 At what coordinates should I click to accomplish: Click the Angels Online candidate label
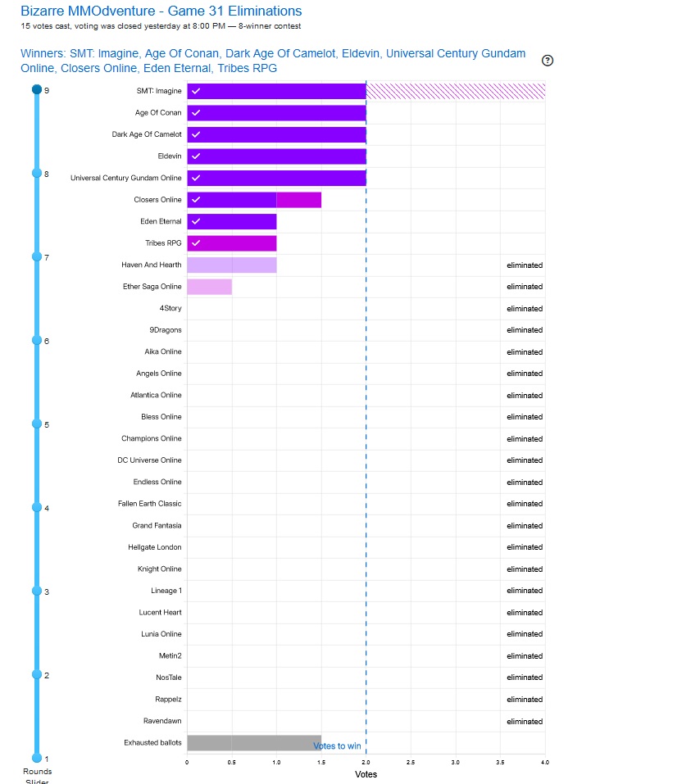(x=159, y=374)
